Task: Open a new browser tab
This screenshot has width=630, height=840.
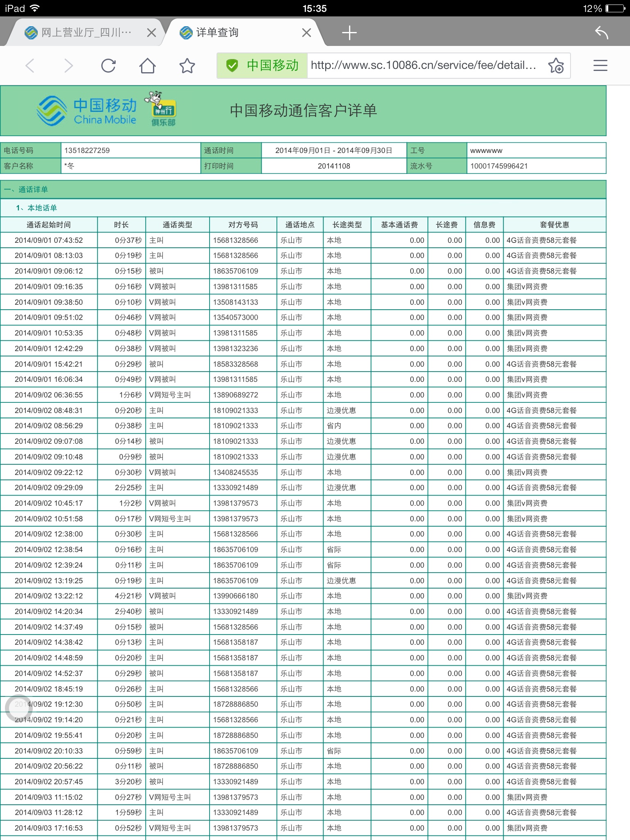Action: 349,33
